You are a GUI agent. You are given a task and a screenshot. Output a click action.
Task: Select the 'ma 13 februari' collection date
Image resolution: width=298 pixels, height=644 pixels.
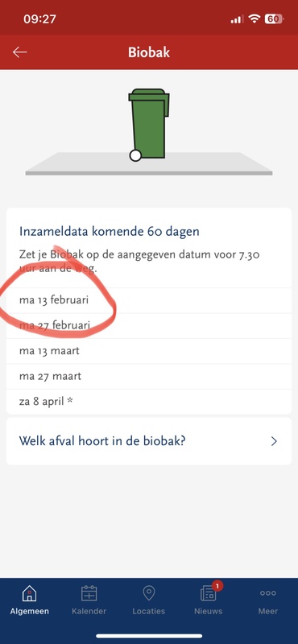pos(149,300)
